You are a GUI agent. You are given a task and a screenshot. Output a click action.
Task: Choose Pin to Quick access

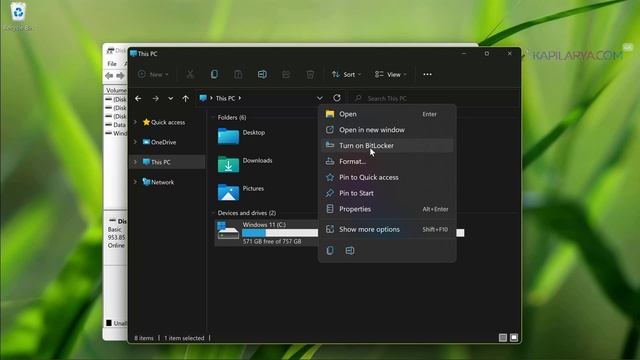pyautogui.click(x=387, y=177)
